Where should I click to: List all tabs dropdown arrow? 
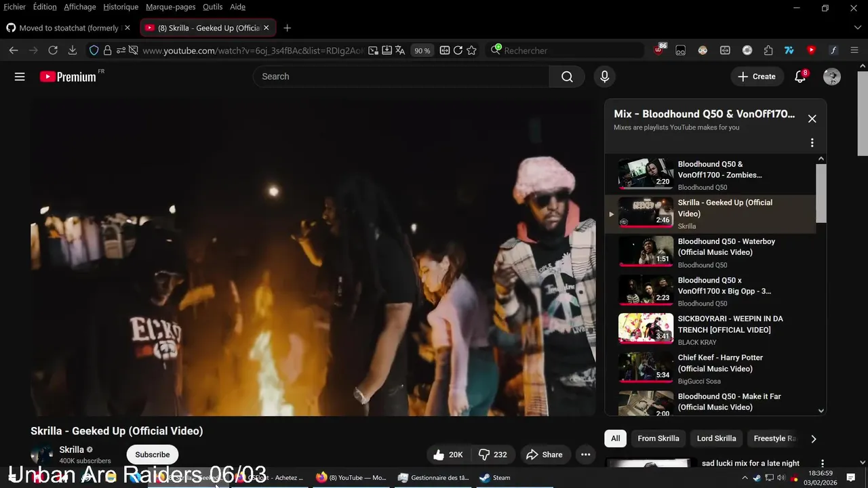pos(857,28)
